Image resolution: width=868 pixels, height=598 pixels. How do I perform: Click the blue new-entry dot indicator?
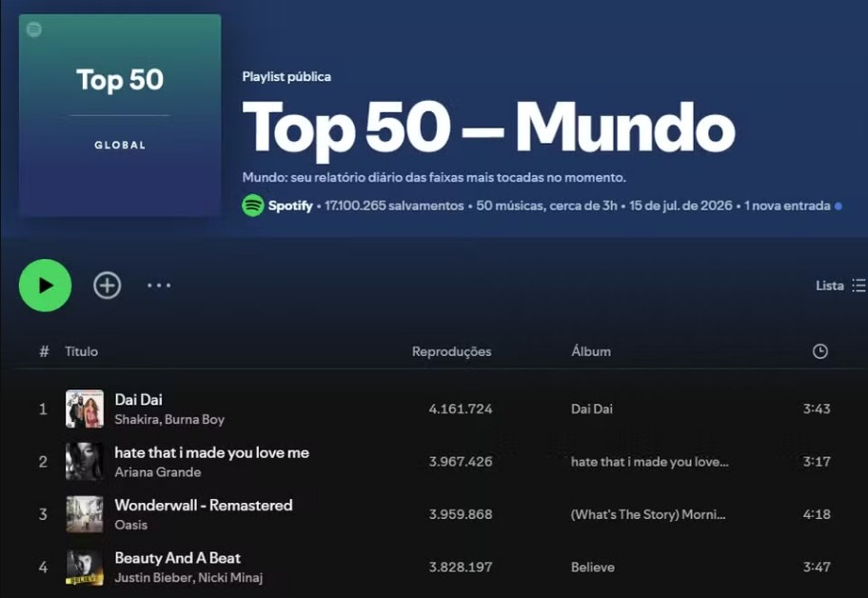point(838,206)
